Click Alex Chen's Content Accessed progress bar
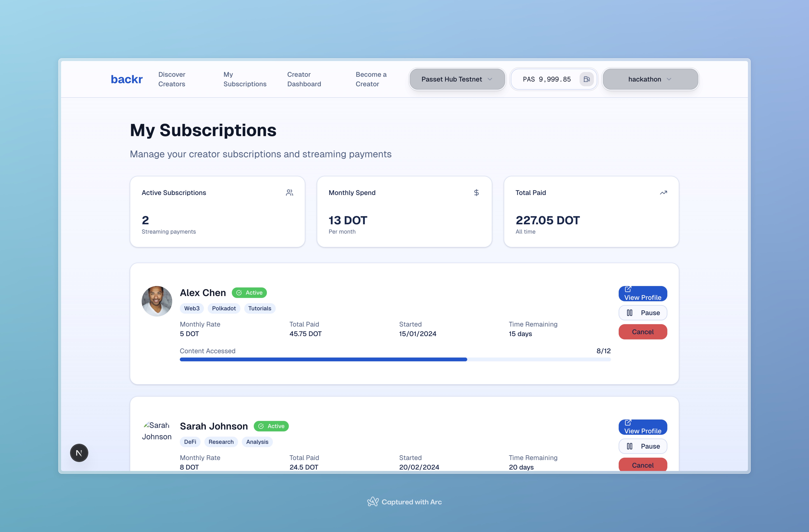Image resolution: width=809 pixels, height=532 pixels. click(x=395, y=359)
